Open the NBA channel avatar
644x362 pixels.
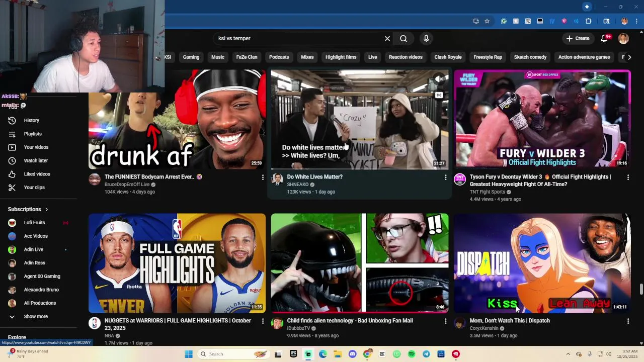click(x=95, y=323)
